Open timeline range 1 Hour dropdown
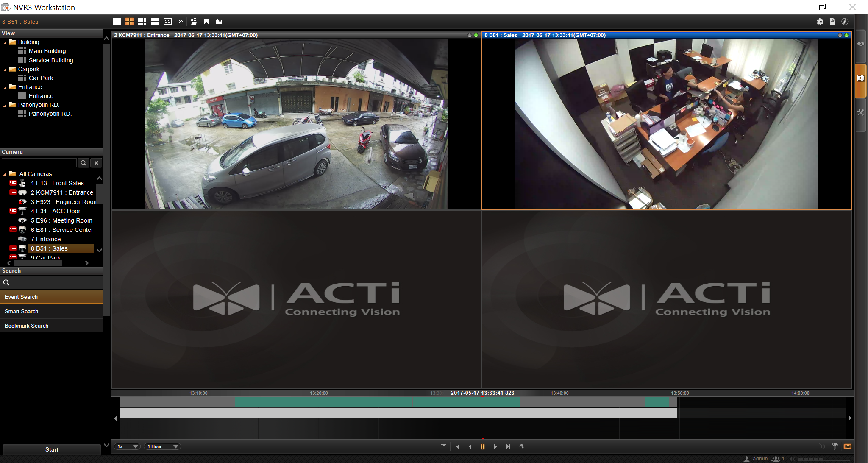 162,446
